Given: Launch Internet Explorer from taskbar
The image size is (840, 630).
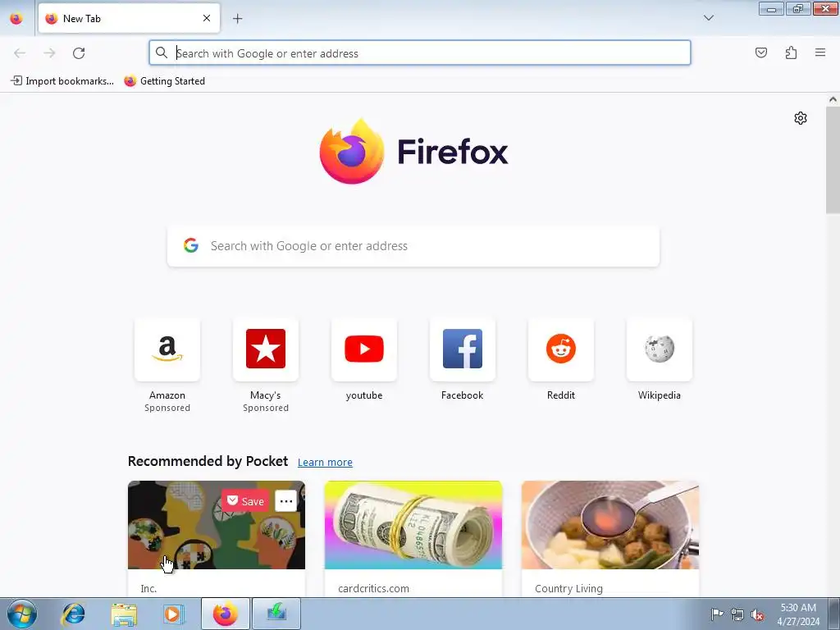Looking at the screenshot, I should click(x=73, y=614).
